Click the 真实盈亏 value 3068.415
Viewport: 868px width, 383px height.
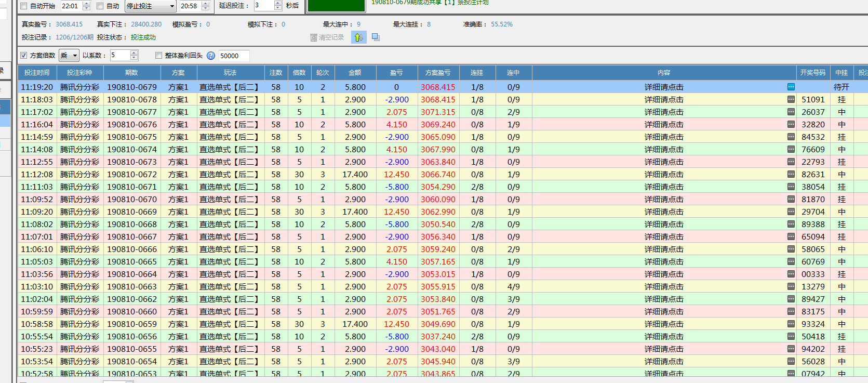[x=69, y=24]
